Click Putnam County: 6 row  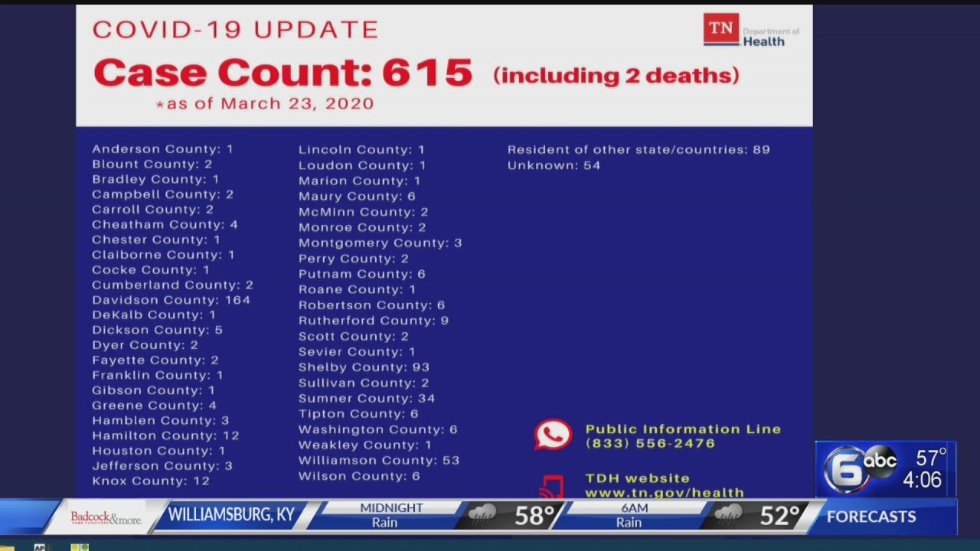tap(362, 274)
